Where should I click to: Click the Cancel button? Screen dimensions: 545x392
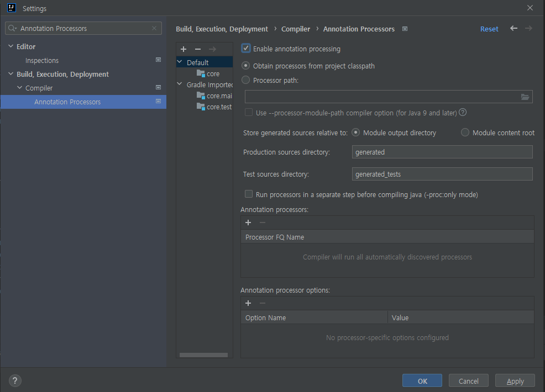point(469,380)
